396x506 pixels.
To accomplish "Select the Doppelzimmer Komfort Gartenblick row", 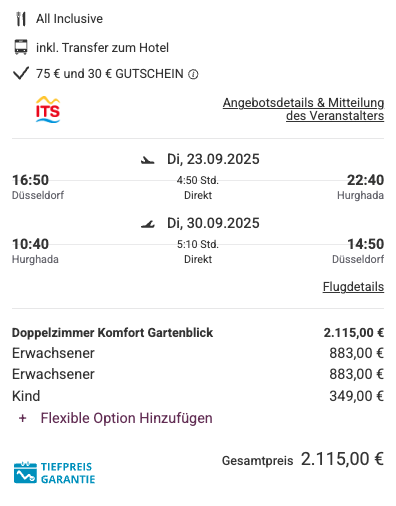I will click(198, 333).
